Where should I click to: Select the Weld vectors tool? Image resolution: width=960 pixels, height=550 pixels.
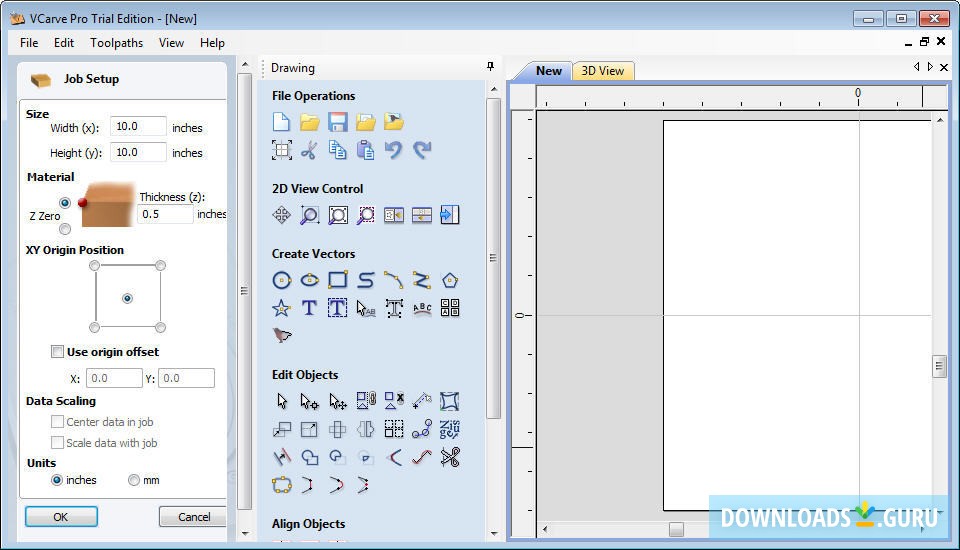tap(309, 458)
